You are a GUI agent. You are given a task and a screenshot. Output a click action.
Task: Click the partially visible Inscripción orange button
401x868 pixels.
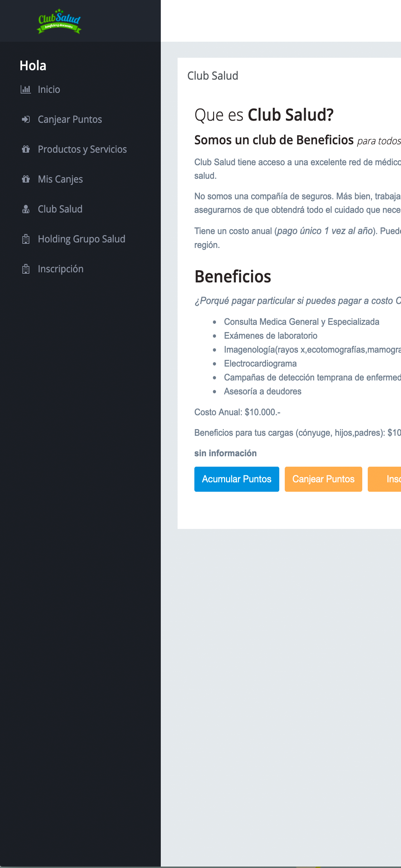pyautogui.click(x=385, y=479)
